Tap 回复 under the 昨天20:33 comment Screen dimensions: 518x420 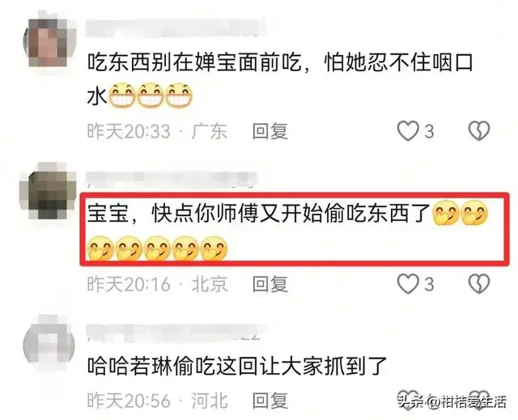(x=270, y=131)
